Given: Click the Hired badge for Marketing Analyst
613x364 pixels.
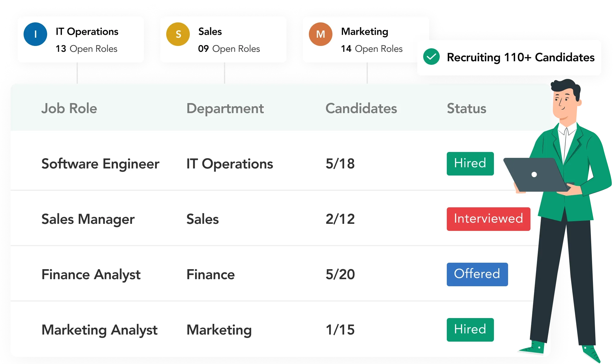Looking at the screenshot, I should coord(470,330).
